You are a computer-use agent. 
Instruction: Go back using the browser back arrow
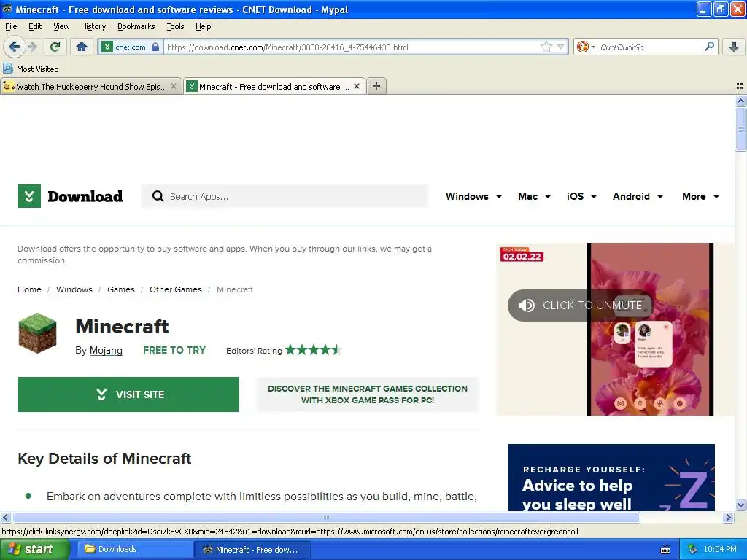14,47
